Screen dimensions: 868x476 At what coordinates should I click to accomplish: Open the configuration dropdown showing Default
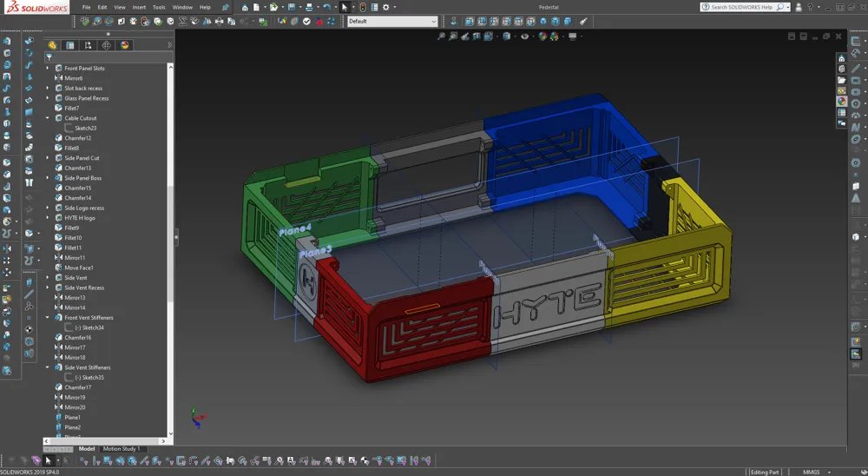pos(392,21)
